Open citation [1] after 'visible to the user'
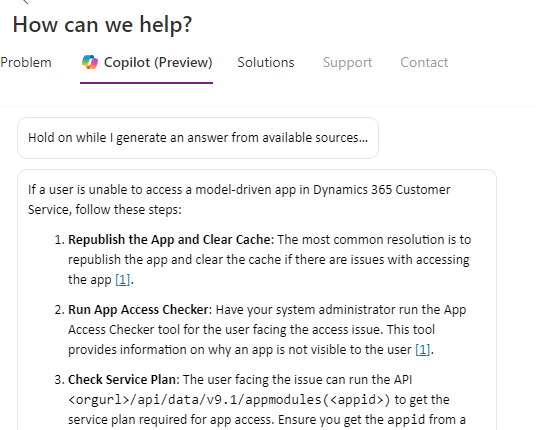536x430 pixels. click(x=423, y=350)
